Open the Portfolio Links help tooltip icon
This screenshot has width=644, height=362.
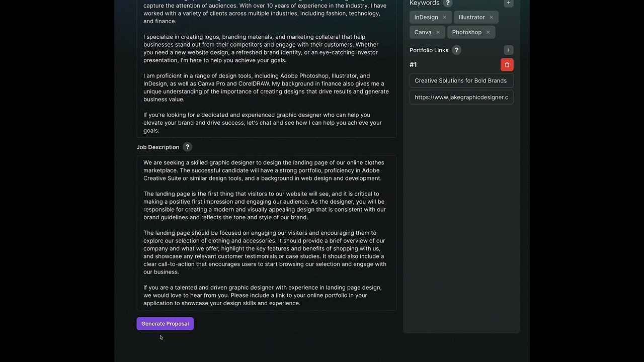pos(456,50)
